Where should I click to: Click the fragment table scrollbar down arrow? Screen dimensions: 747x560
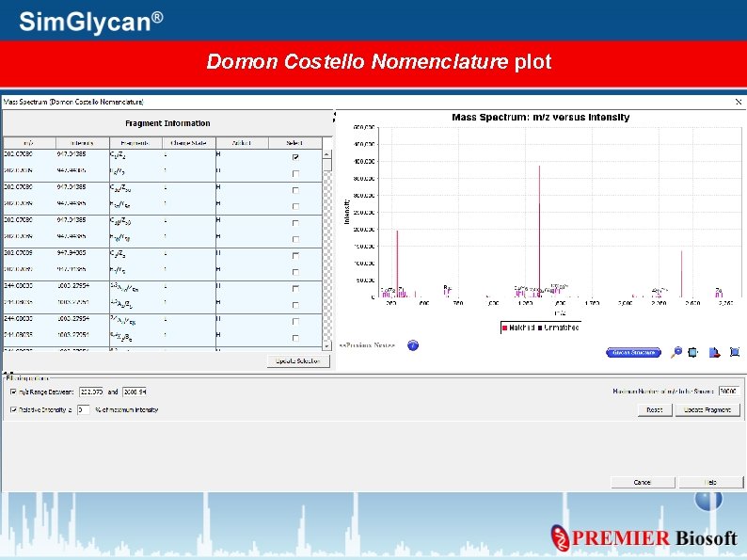(326, 345)
